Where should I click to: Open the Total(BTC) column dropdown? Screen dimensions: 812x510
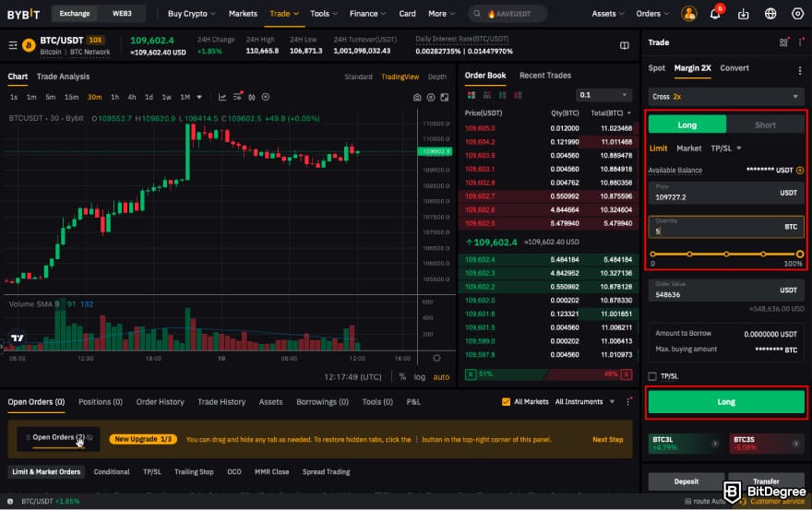pyautogui.click(x=611, y=113)
